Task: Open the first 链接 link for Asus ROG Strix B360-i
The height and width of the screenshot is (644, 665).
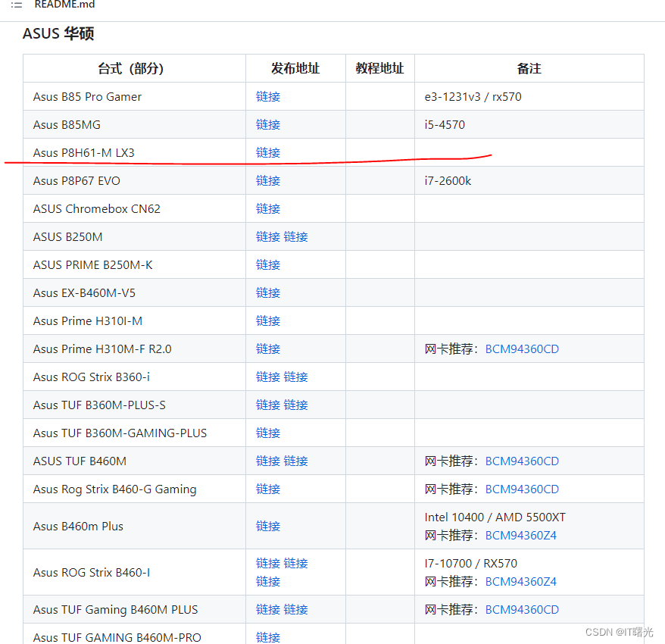Action: pos(268,377)
